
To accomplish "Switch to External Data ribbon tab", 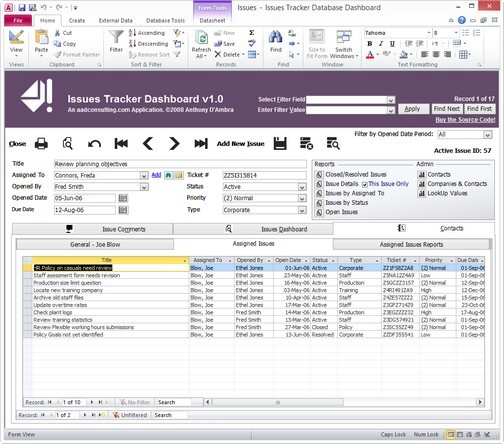I will click(116, 20).
